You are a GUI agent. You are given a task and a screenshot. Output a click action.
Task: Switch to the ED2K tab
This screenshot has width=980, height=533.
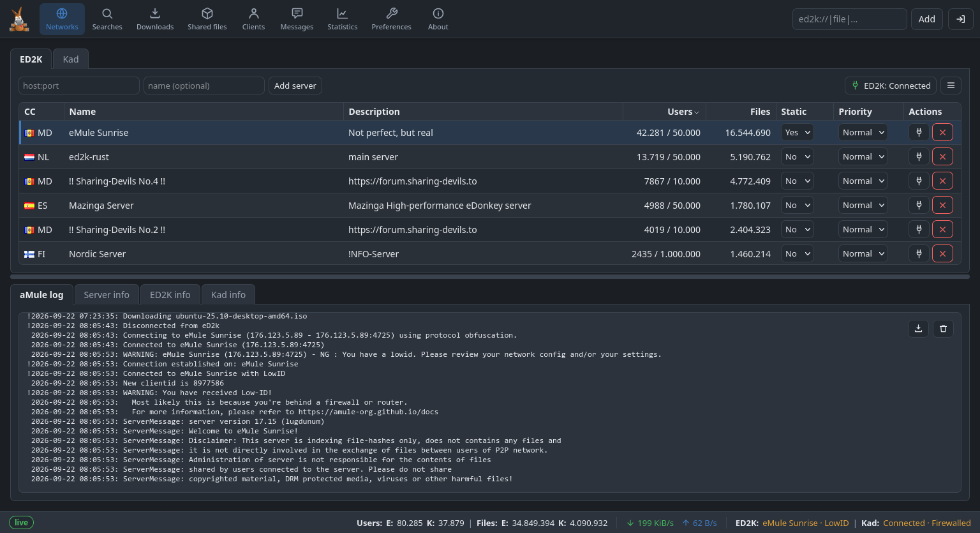[31, 59]
